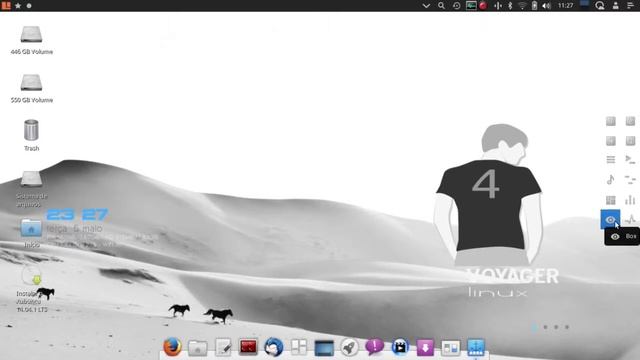Click the three-lines list icon in side panel

[x=611, y=160]
